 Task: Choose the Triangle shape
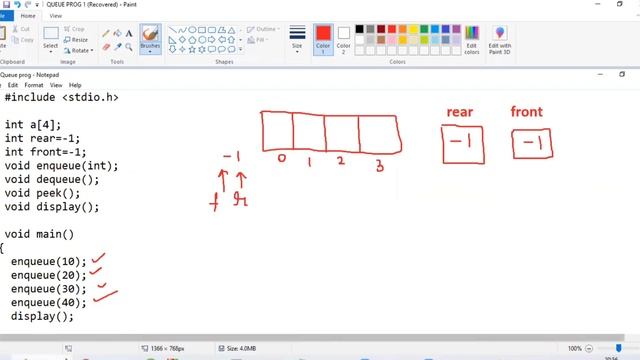[x=231, y=30]
